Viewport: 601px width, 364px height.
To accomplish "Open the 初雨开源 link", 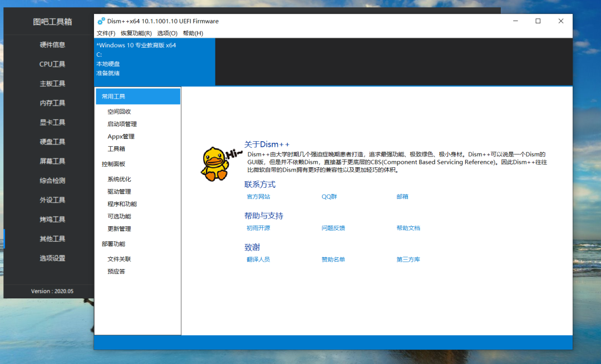I will [x=258, y=228].
